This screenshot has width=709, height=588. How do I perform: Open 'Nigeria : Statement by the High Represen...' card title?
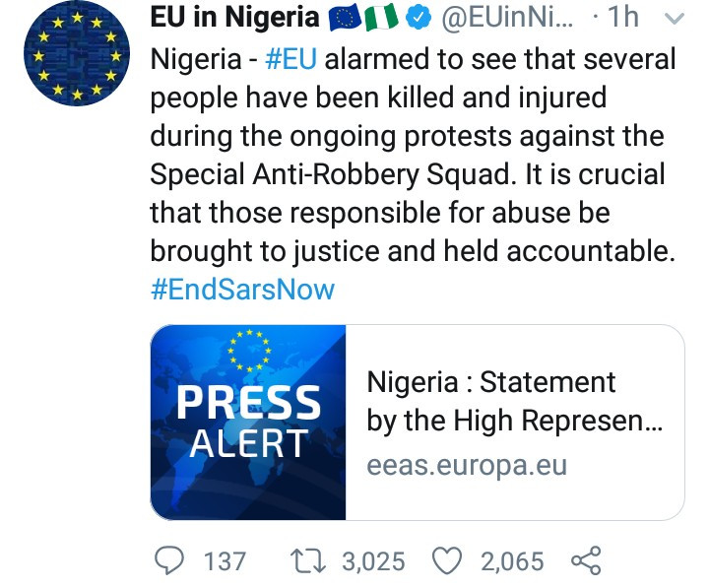tap(512, 401)
